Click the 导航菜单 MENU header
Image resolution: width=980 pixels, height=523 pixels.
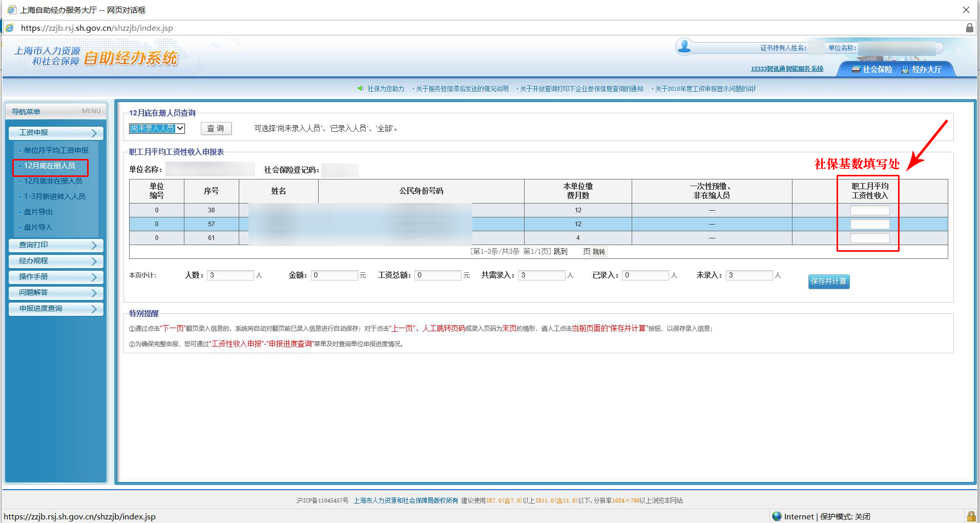point(56,111)
